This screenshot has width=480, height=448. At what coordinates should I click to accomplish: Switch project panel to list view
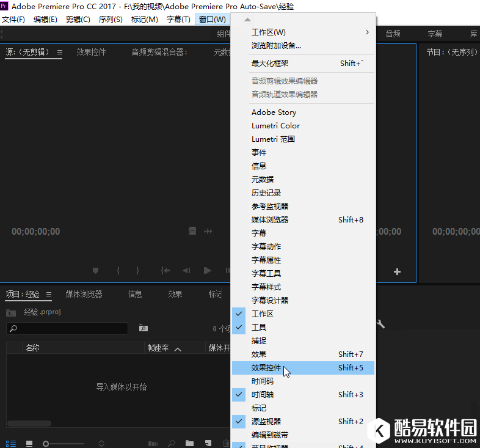click(x=11, y=443)
